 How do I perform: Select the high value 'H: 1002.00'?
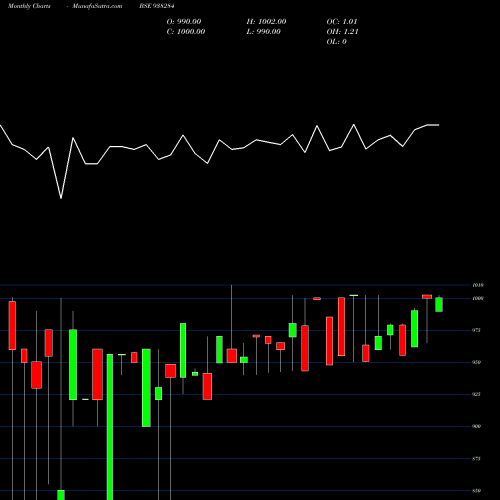[x=266, y=22]
